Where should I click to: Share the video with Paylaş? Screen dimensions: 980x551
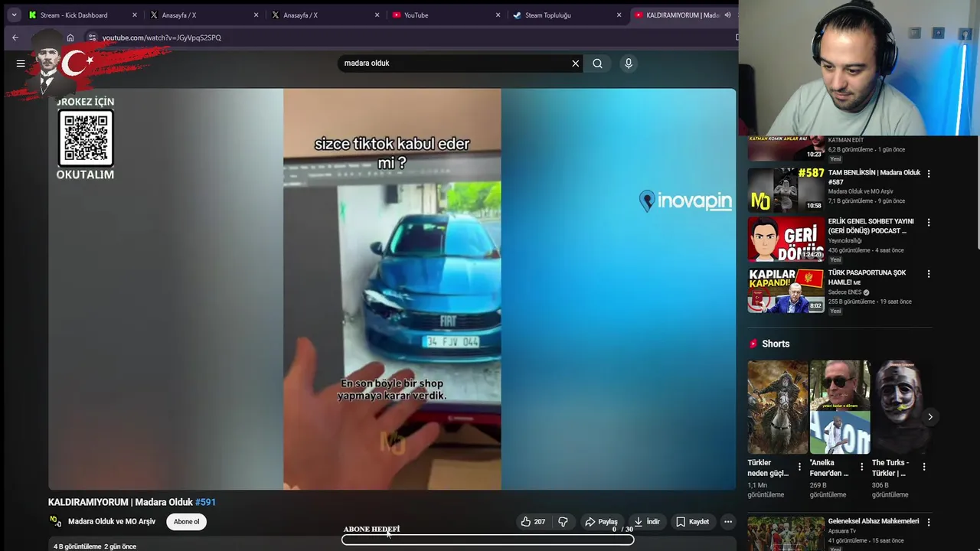pyautogui.click(x=601, y=522)
